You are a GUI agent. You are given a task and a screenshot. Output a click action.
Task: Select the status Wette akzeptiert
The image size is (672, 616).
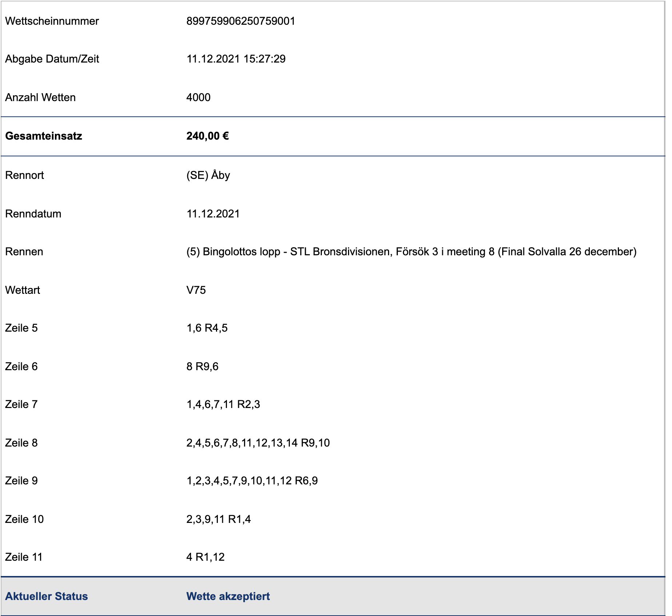click(x=228, y=596)
